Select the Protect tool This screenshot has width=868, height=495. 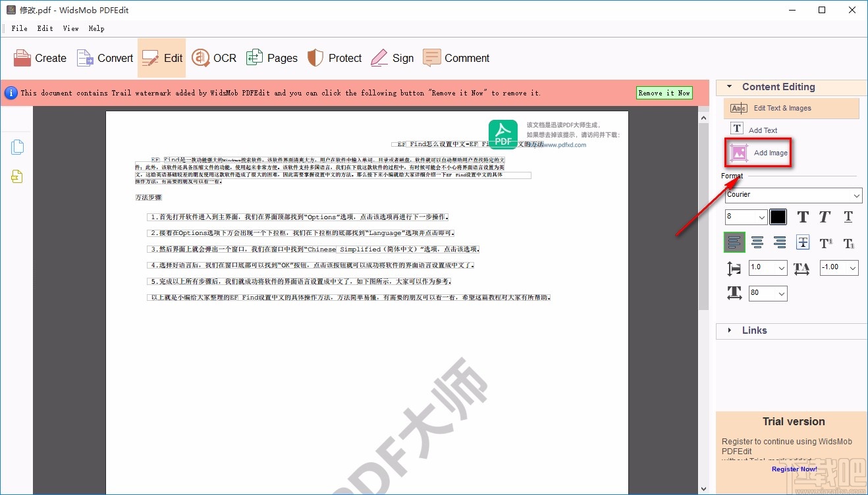(x=335, y=58)
